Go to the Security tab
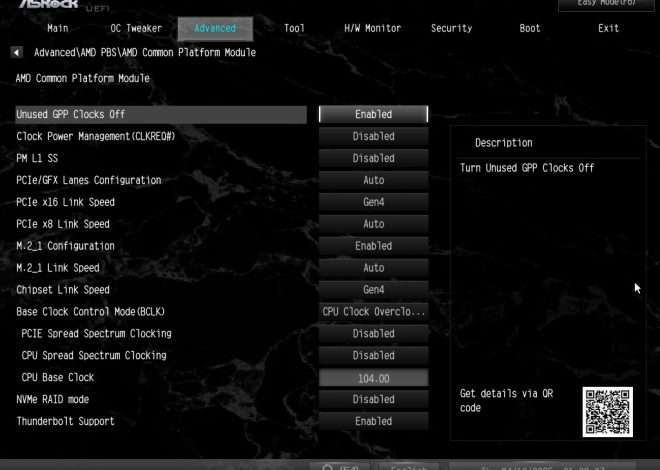The image size is (660, 470). pos(451,29)
